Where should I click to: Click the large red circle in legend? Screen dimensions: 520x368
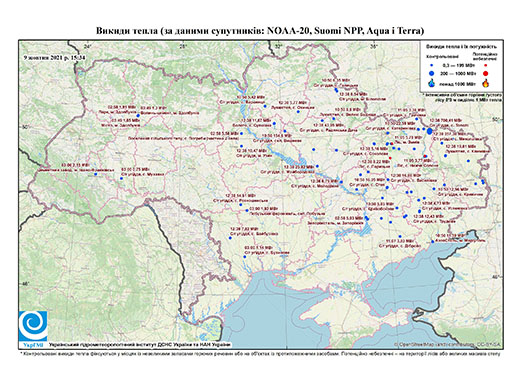485,73
